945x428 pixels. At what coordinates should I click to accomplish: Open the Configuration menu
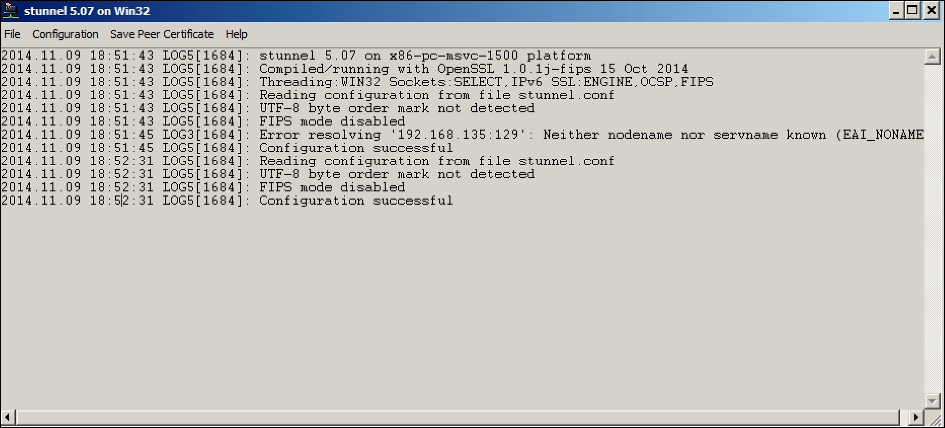click(65, 34)
